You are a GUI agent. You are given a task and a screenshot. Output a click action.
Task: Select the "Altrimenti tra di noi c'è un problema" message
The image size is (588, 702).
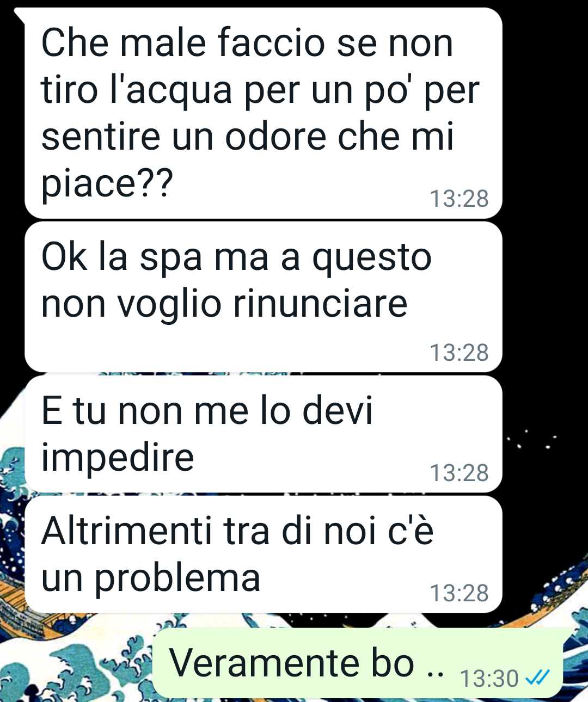(x=263, y=554)
